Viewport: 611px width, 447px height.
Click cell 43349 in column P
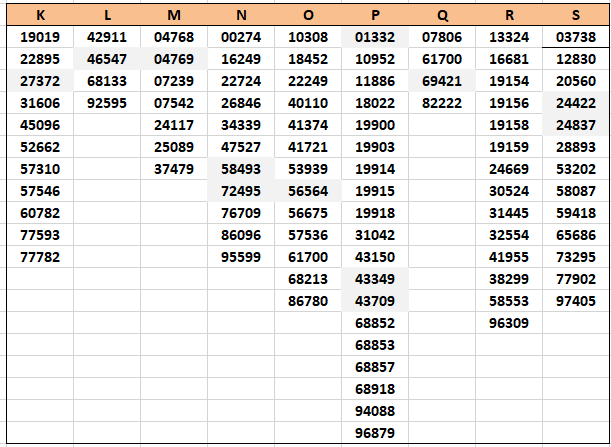[375, 279]
